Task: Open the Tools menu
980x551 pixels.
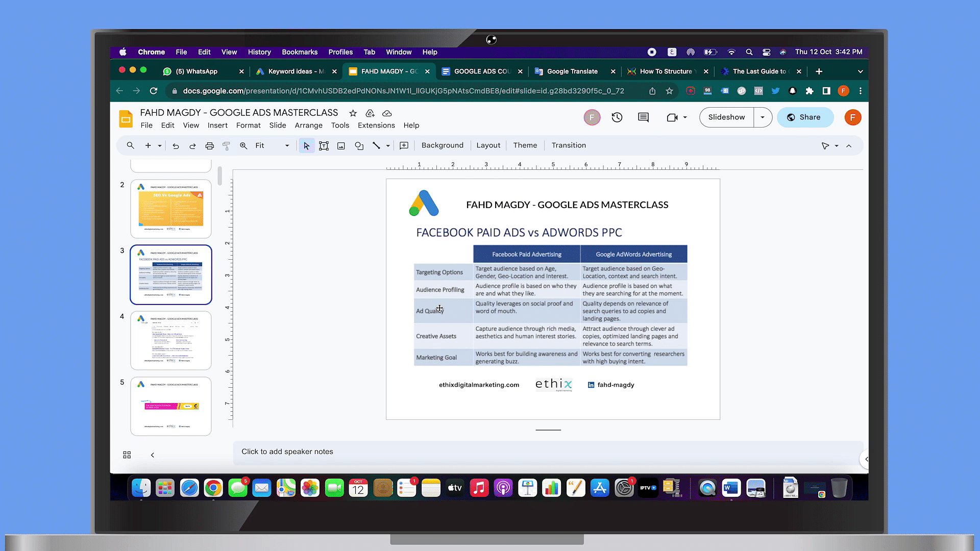Action: (340, 126)
